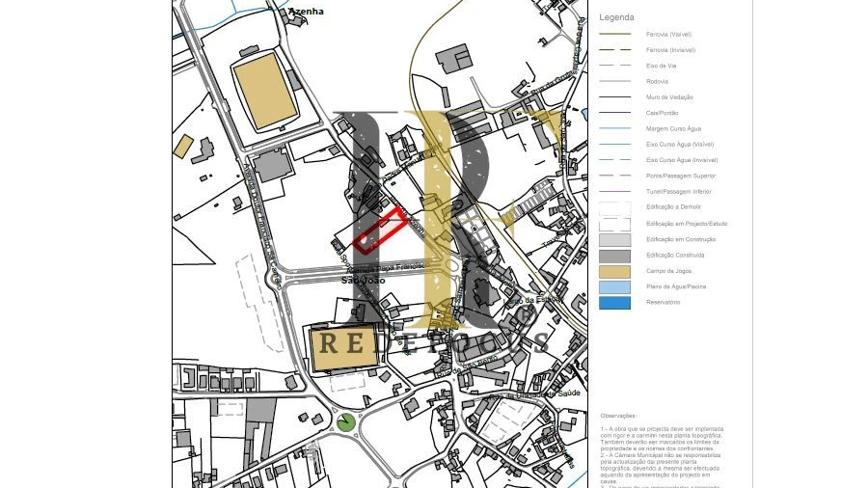Image resolution: width=868 pixels, height=488 pixels.
Task: Click the Edificação a Demolir legend box
Action: 614,207
